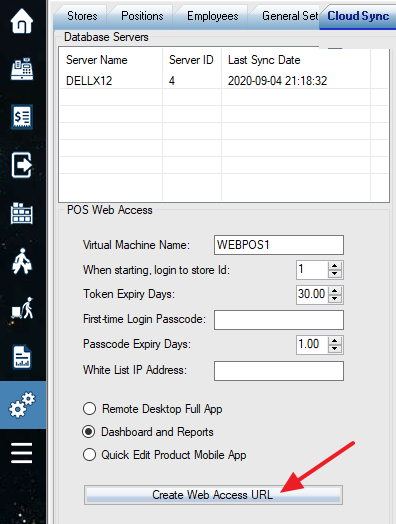Click the Server Name column header
This screenshot has height=524, width=396.
(97, 60)
